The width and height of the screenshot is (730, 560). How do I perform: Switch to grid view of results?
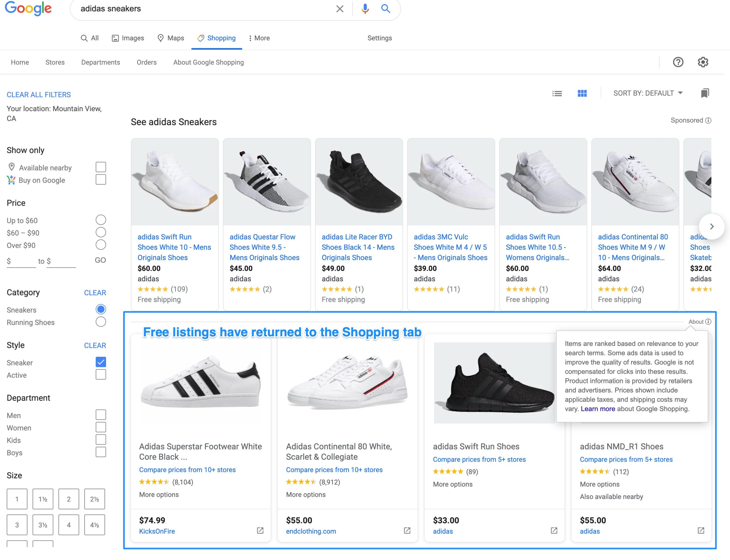[582, 93]
